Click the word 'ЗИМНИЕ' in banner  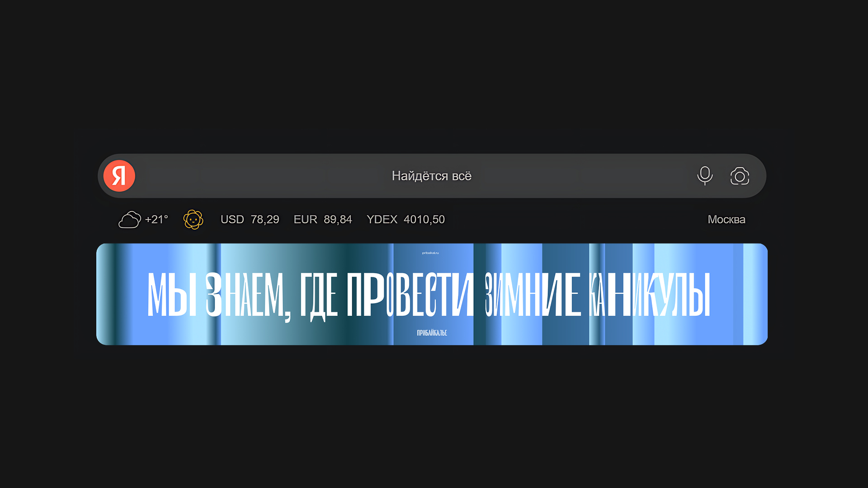pos(533,295)
